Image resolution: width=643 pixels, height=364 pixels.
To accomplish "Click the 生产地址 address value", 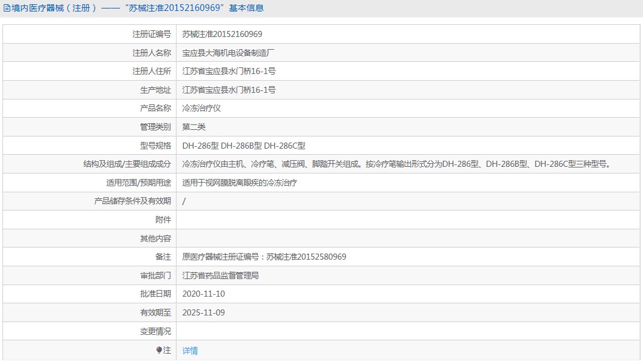I will (x=229, y=90).
